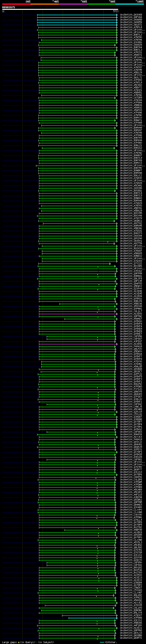Click the query end position 572
Image resolution: width=146 pixels, height=644 pixels.
pyautogui.click(x=115, y=11)
